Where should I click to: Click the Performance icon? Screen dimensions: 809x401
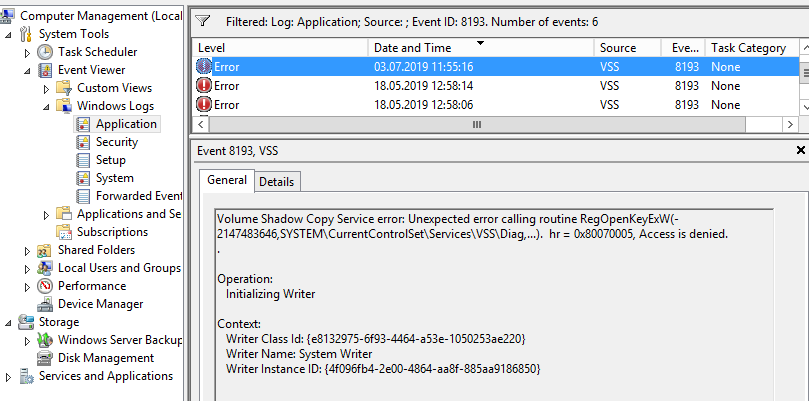click(x=45, y=286)
